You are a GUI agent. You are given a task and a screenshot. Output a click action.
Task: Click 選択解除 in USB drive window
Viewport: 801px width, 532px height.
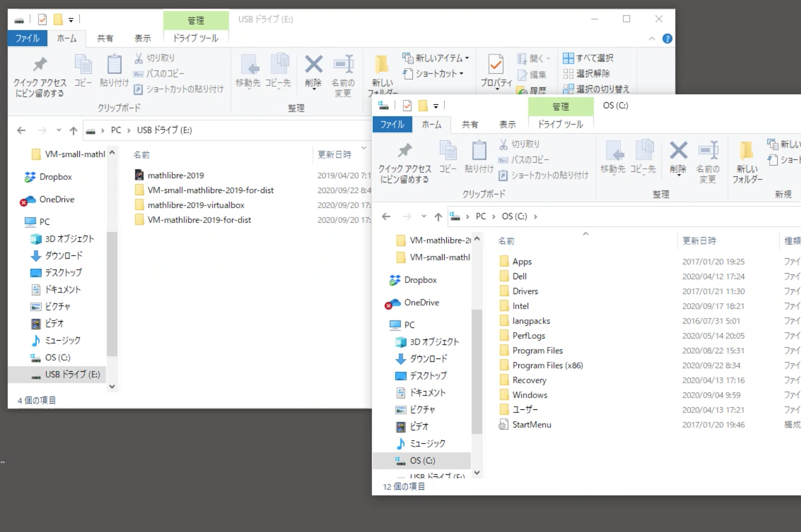pyautogui.click(x=586, y=73)
